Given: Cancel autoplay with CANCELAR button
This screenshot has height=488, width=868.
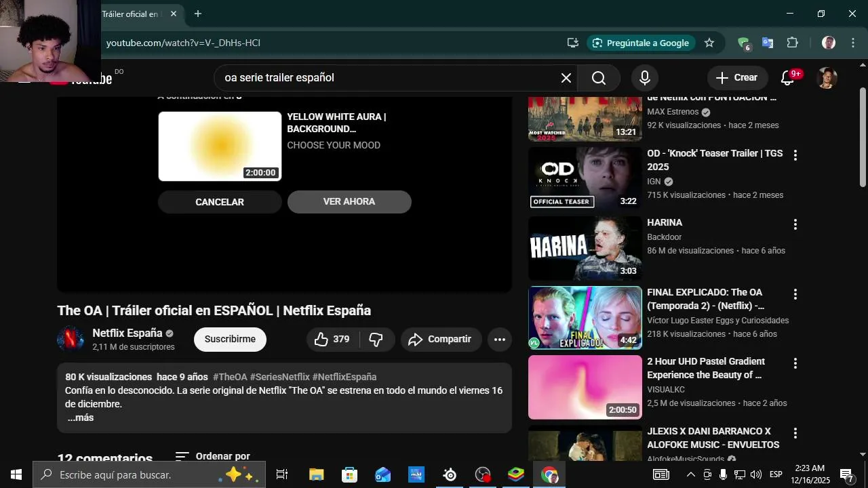Looking at the screenshot, I should coord(220,202).
